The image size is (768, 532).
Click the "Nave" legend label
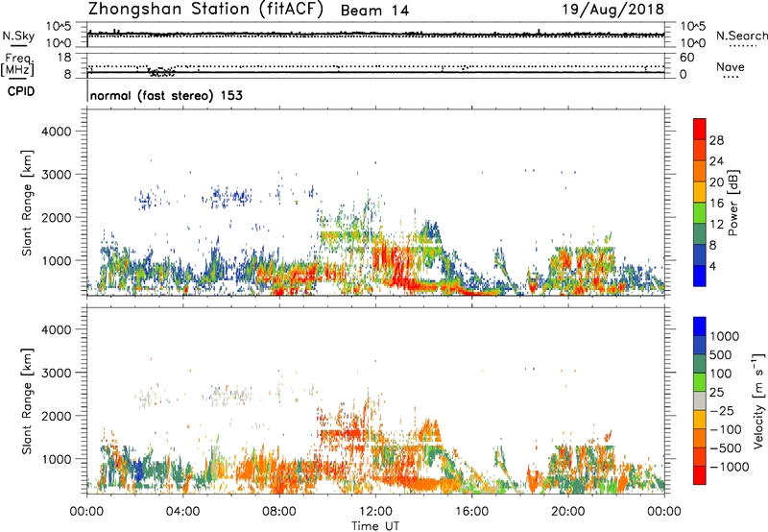coord(731,66)
